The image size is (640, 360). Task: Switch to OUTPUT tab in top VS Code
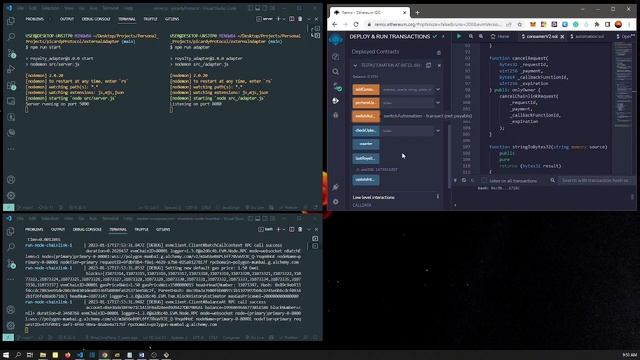click(67, 19)
